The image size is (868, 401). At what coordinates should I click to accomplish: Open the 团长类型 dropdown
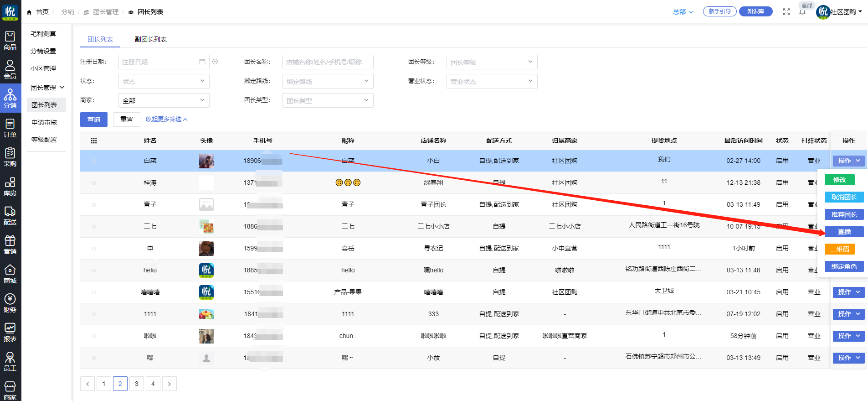[328, 100]
